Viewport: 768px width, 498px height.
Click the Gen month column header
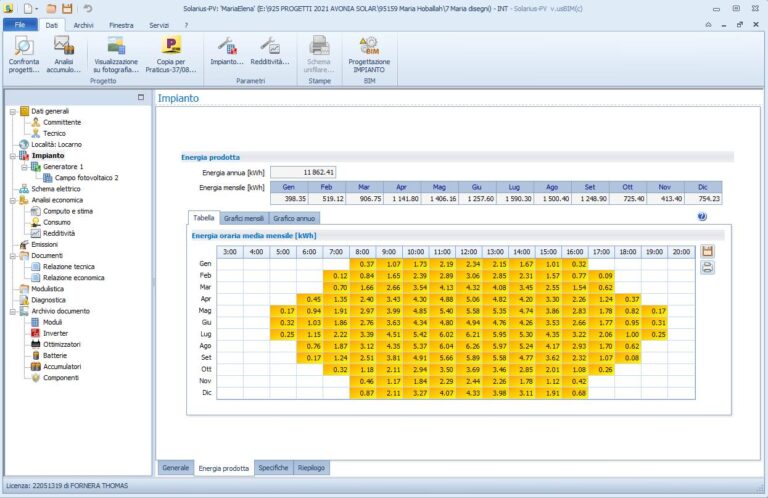point(289,187)
